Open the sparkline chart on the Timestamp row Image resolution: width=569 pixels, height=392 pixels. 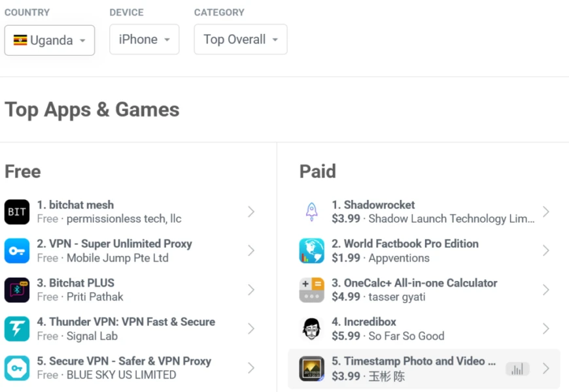coord(517,368)
